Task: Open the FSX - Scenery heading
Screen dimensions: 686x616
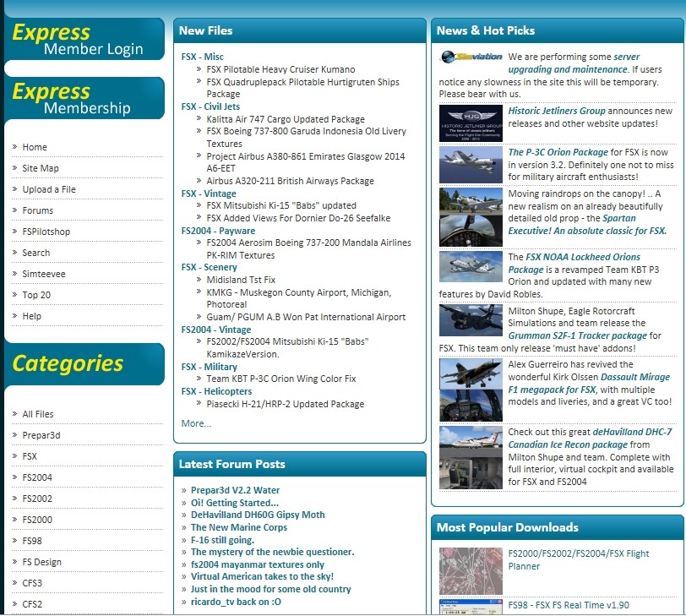Action: [x=210, y=267]
